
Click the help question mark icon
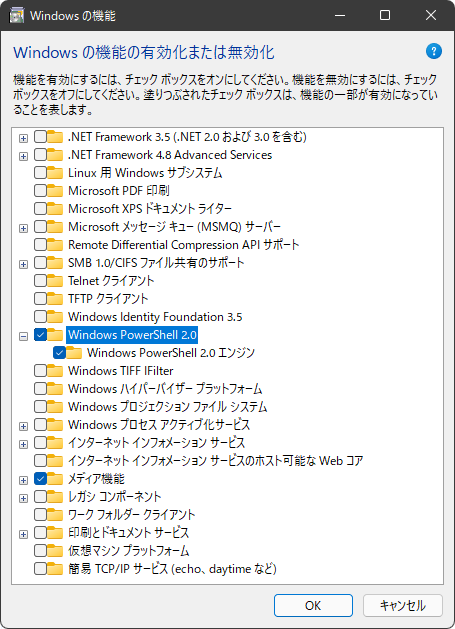coord(434,51)
